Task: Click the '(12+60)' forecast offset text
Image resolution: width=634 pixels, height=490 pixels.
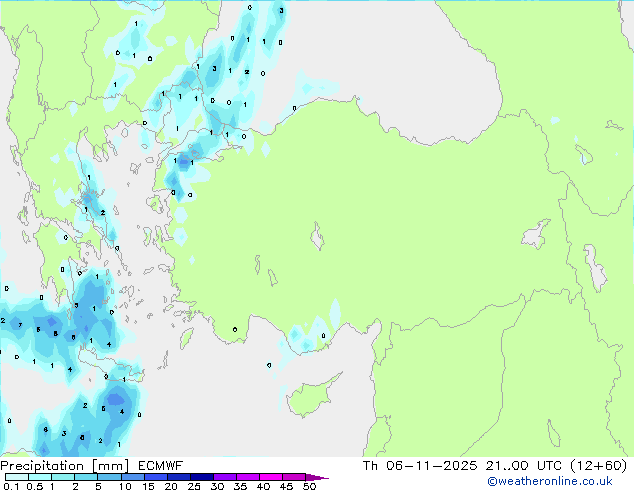Action: point(598,465)
